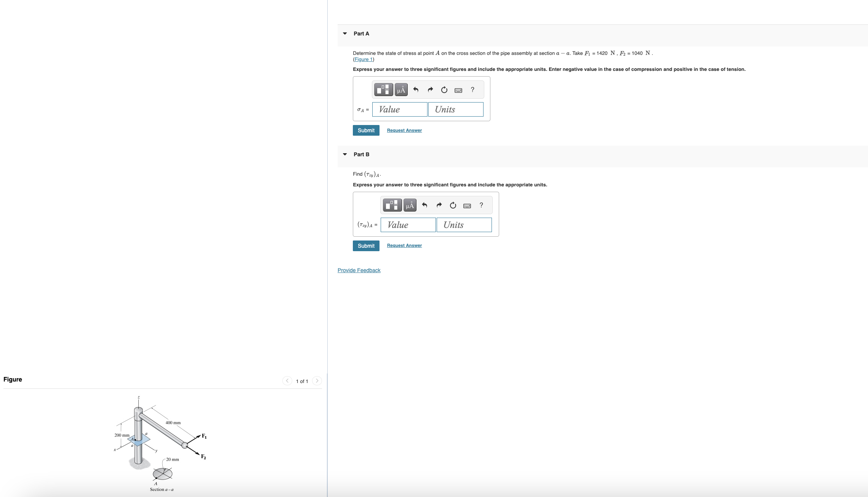Click Request Answer link for Part B

click(404, 245)
